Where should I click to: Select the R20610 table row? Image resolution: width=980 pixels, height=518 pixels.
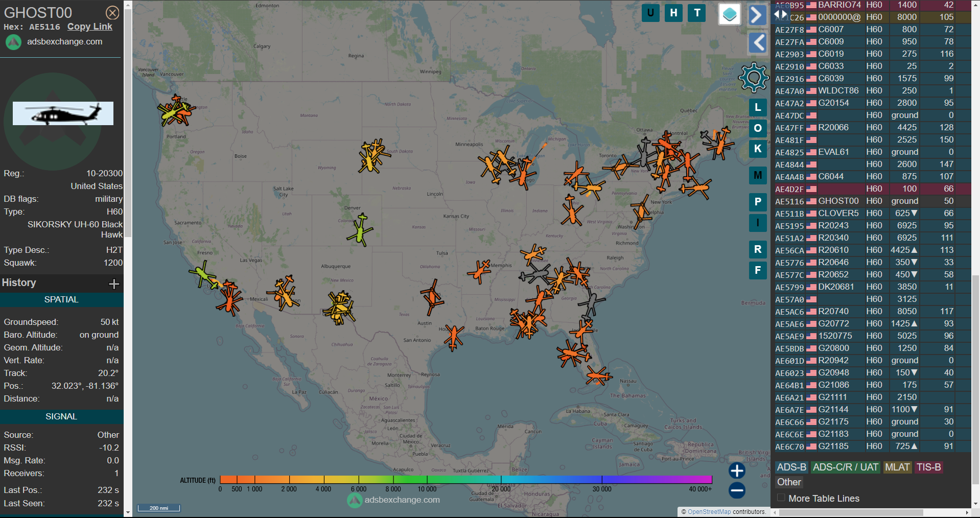click(872, 250)
